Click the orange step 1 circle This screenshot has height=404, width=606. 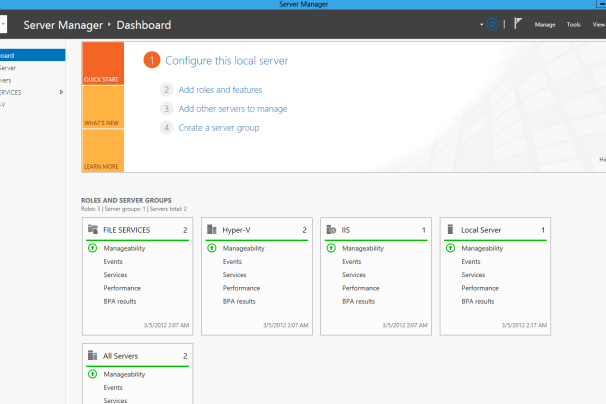pyautogui.click(x=152, y=60)
